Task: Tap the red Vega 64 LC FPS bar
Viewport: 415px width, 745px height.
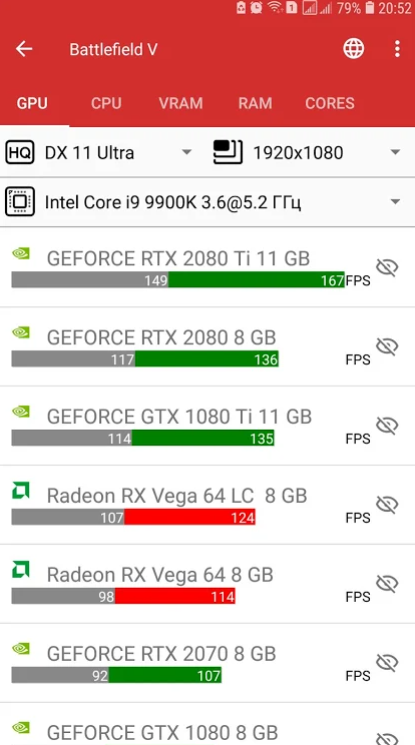Action: pos(190,517)
